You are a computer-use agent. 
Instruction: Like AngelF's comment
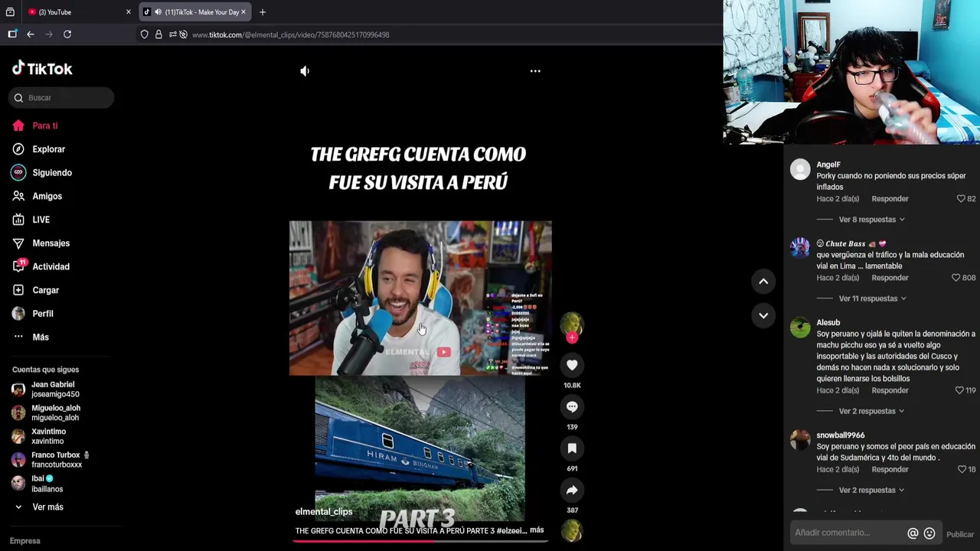pyautogui.click(x=961, y=199)
